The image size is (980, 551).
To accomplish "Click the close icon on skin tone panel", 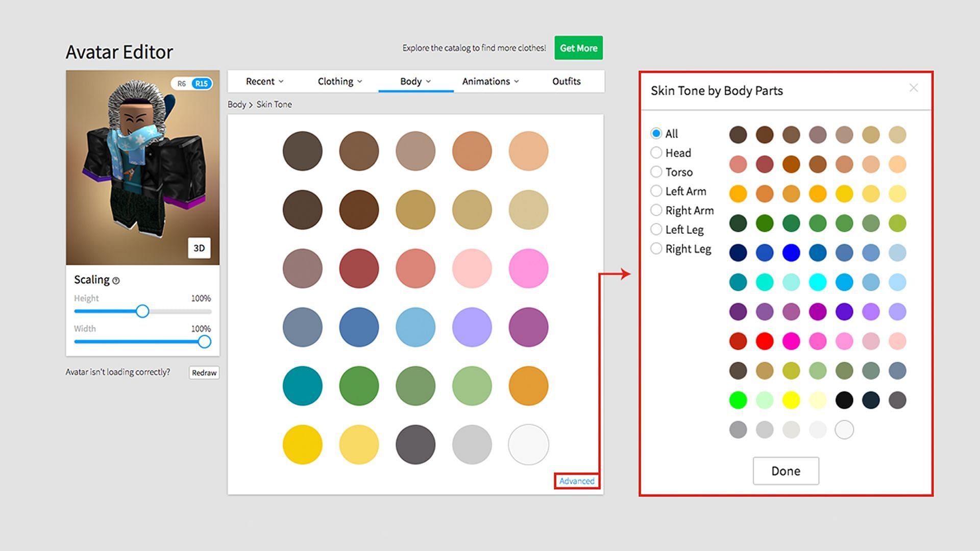I will pyautogui.click(x=913, y=87).
